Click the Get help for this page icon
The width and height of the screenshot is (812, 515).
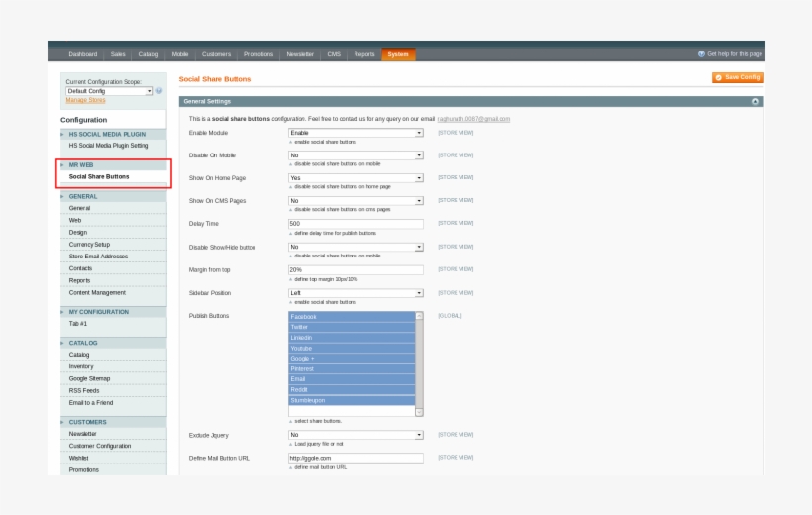(x=701, y=54)
